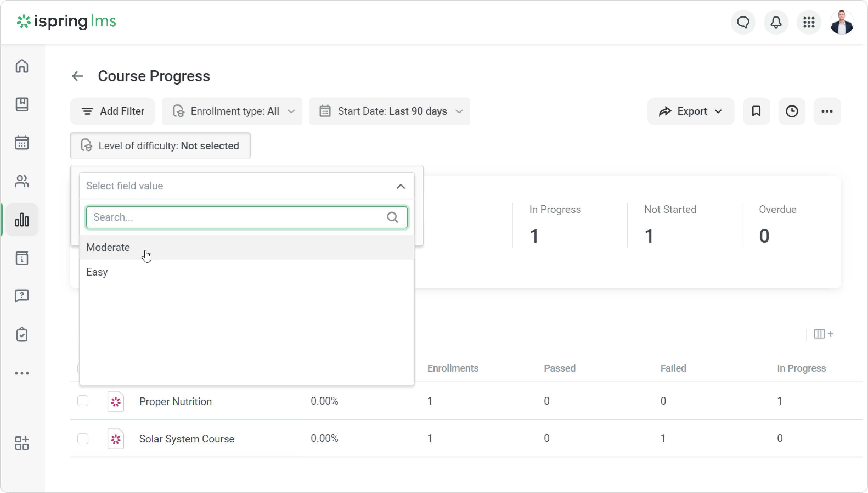Open the chat messages icon
Screen dimensions: 868x493
[x=743, y=22]
